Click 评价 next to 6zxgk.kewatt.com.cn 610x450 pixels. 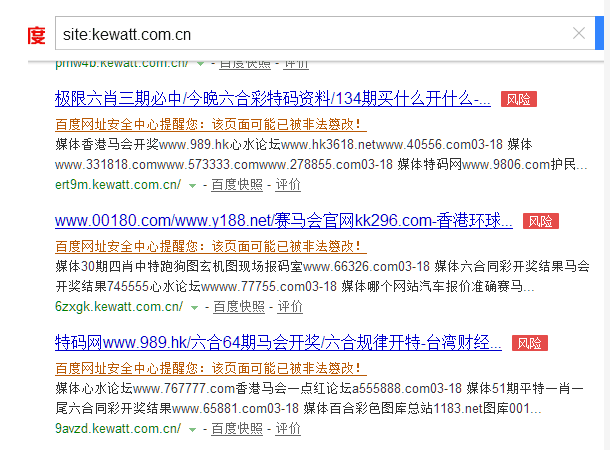(x=289, y=307)
